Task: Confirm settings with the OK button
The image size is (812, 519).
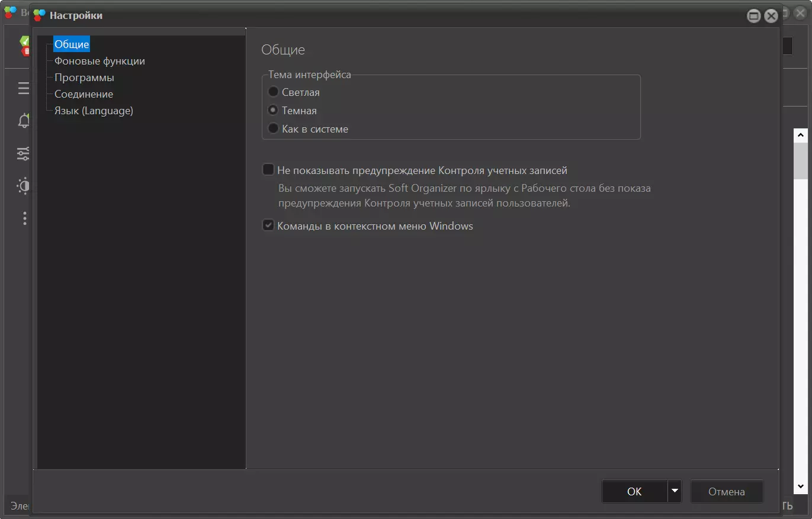Action: pyautogui.click(x=634, y=491)
